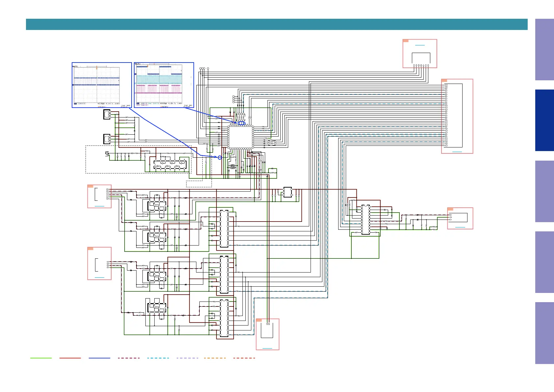Open the top-right seven-pin connector box

click(x=420, y=54)
